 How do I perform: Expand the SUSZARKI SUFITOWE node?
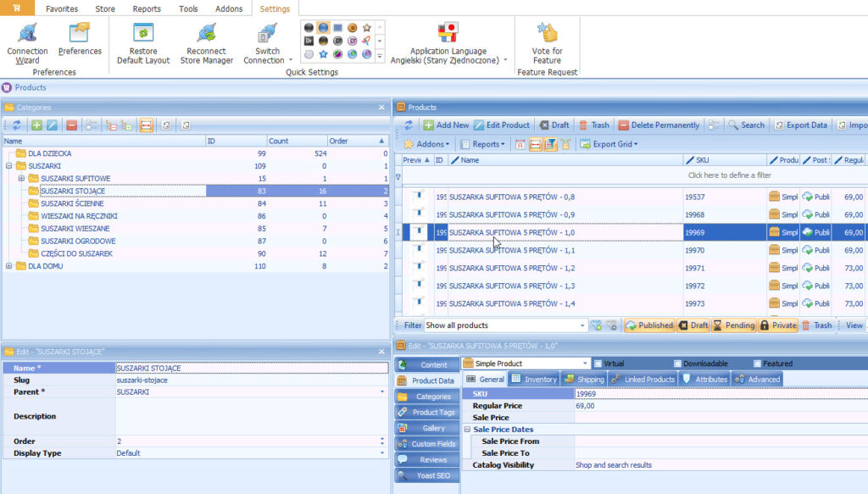click(x=21, y=178)
